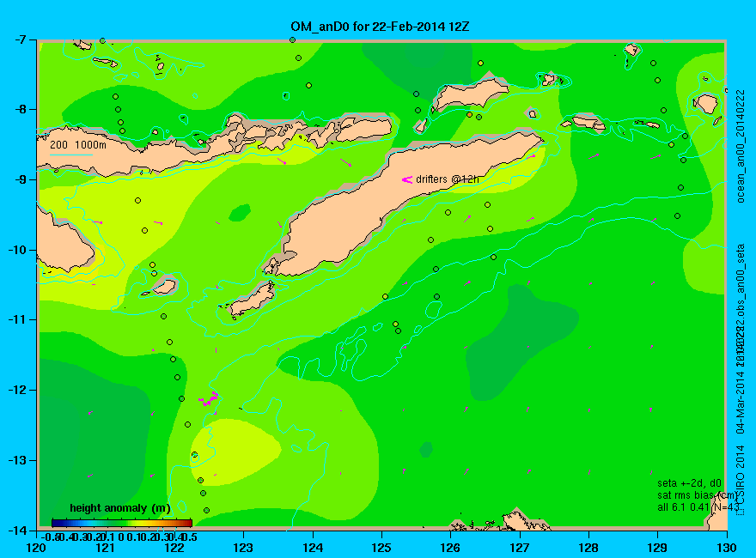Viewport: 756px width, 558px height.
Task: Click the longitude axis label 126
Action: [450, 548]
